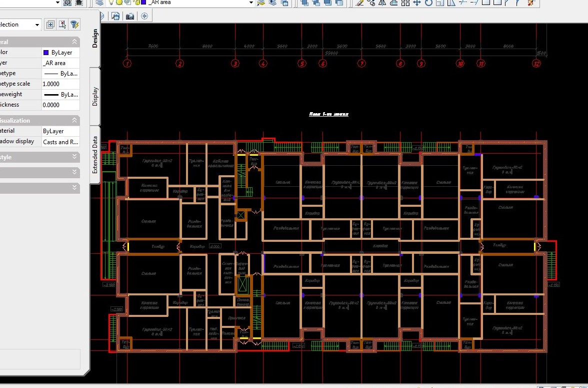Click the Linetype ByLa... property value
Viewport: 588px width, 388px height.
pyautogui.click(x=61, y=74)
